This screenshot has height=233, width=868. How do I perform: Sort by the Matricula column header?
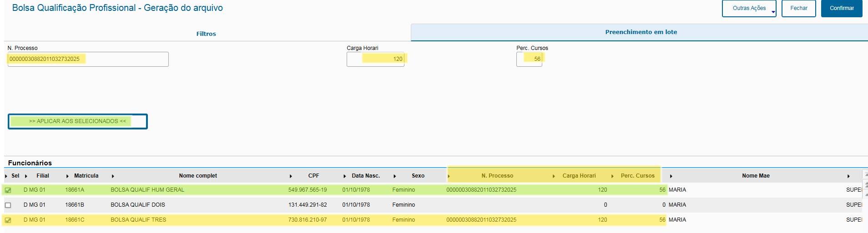[86, 176]
